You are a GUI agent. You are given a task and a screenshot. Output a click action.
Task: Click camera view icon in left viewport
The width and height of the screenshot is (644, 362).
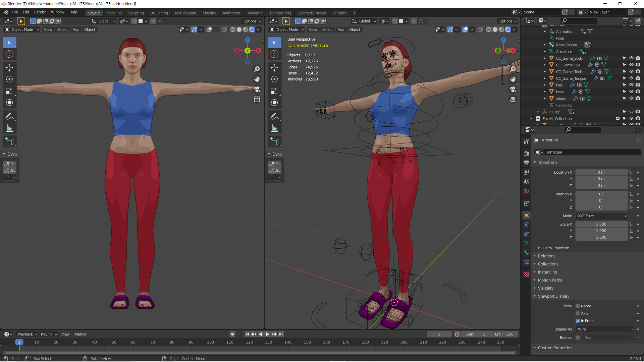[x=257, y=89]
